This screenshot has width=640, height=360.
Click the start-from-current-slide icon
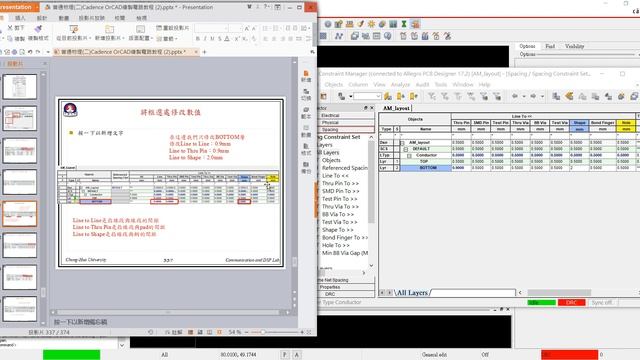74,29
